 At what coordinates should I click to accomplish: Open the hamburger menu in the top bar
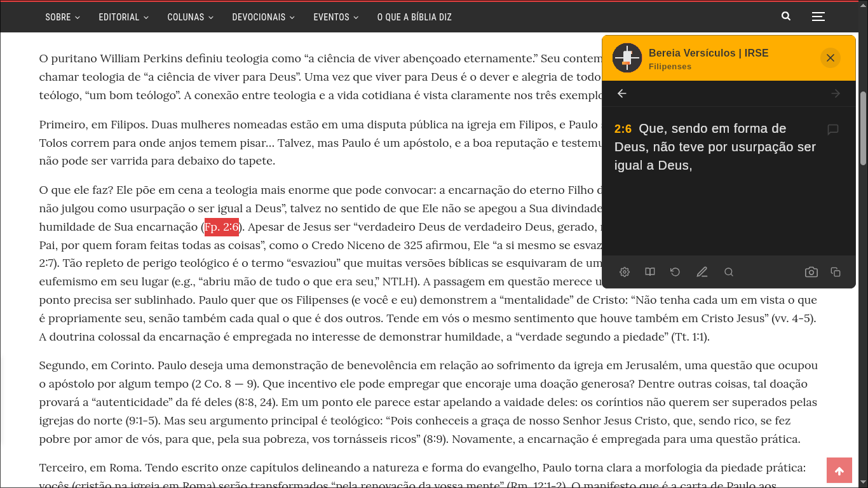click(818, 16)
